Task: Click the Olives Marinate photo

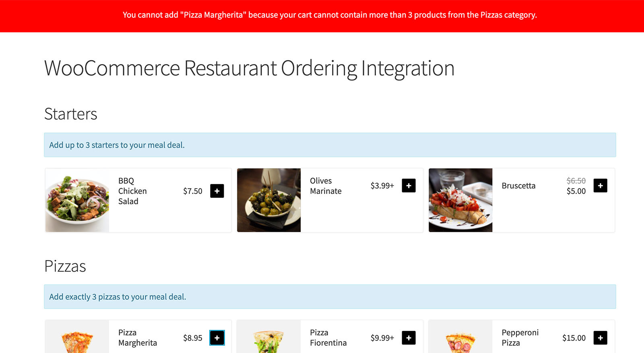Action: click(269, 200)
